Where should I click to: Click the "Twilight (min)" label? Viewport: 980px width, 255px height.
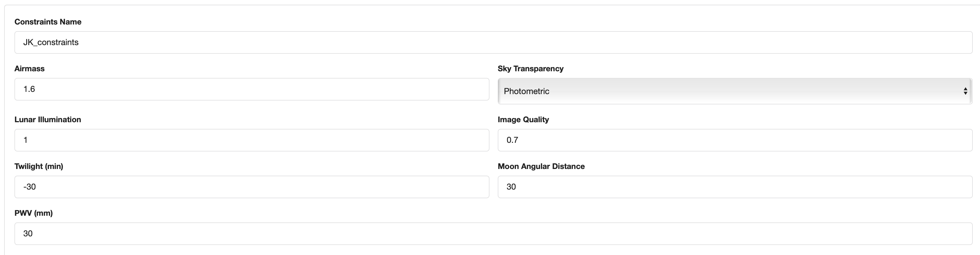coord(39,166)
